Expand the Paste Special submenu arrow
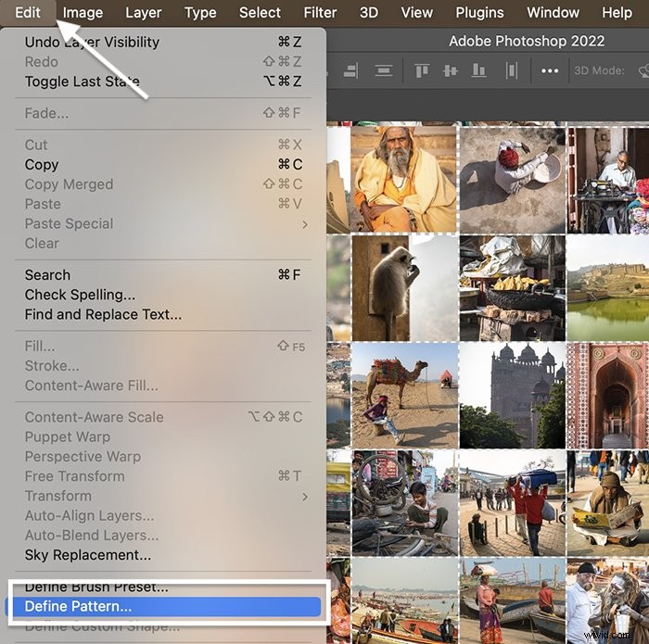649x644 pixels. [305, 224]
